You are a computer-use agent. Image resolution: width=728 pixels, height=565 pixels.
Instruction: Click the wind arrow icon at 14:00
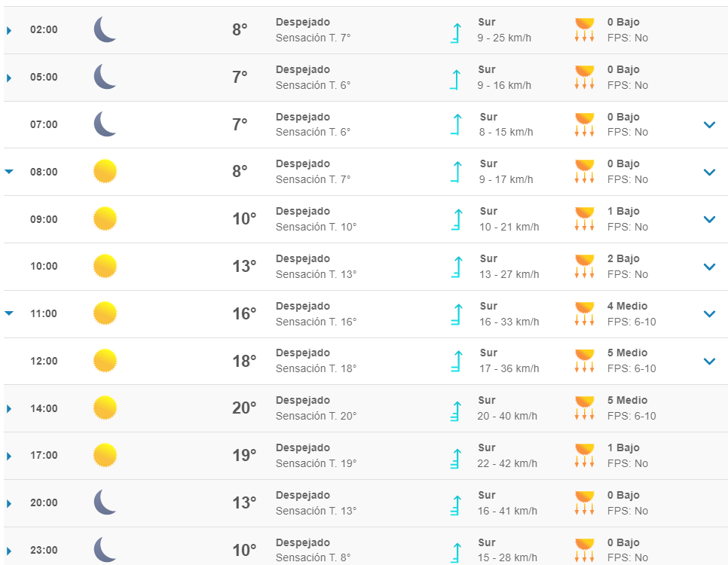pos(455,408)
